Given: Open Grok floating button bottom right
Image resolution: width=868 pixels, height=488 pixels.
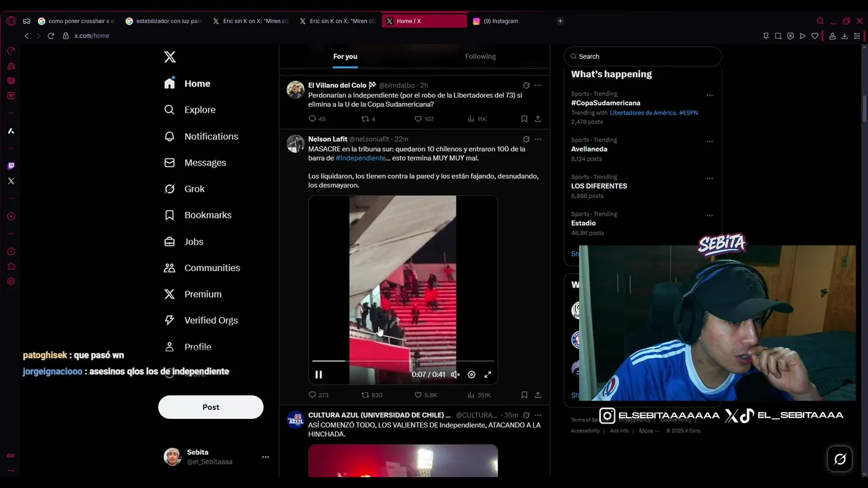Looking at the screenshot, I should [x=840, y=460].
